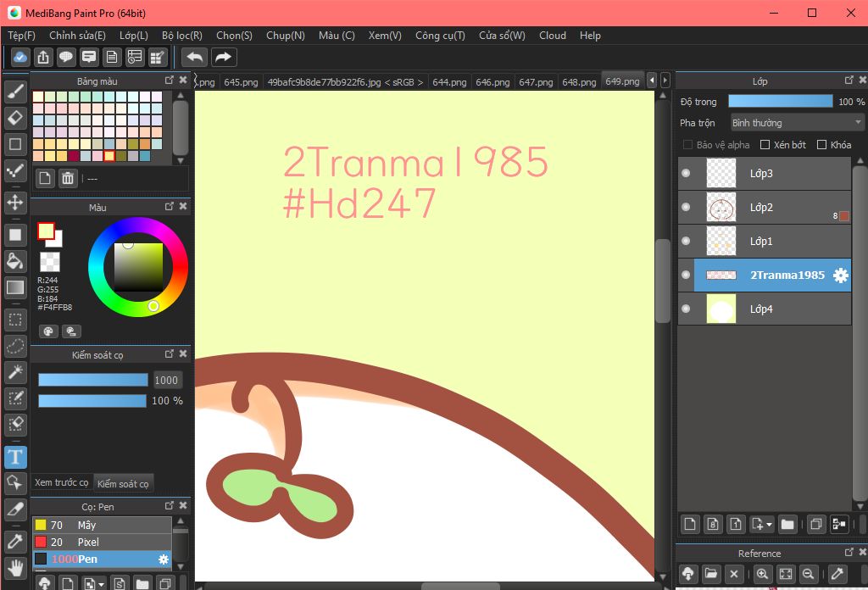Adjust the brush size slider showing 1000
Viewport: 868px width, 590px height.
pos(93,380)
